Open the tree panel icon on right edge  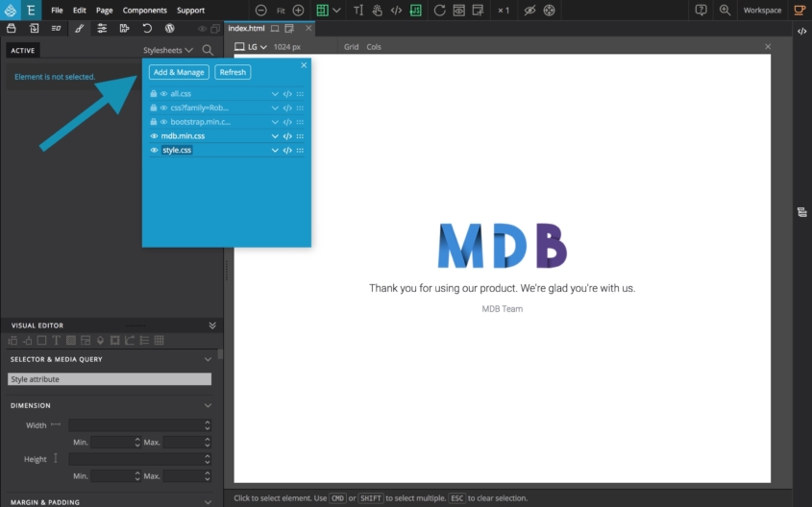[x=801, y=212]
